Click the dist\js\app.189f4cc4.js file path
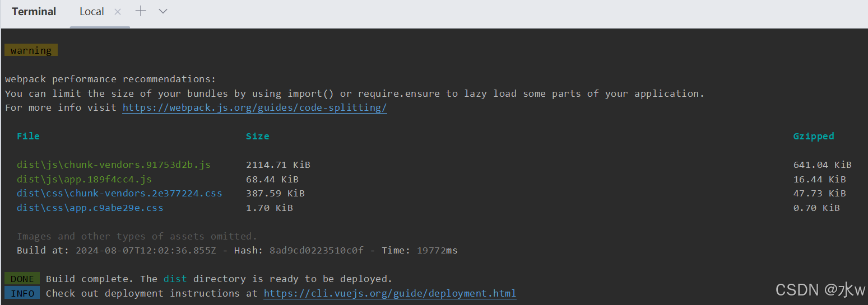Image resolution: width=868 pixels, height=305 pixels. tap(84, 179)
